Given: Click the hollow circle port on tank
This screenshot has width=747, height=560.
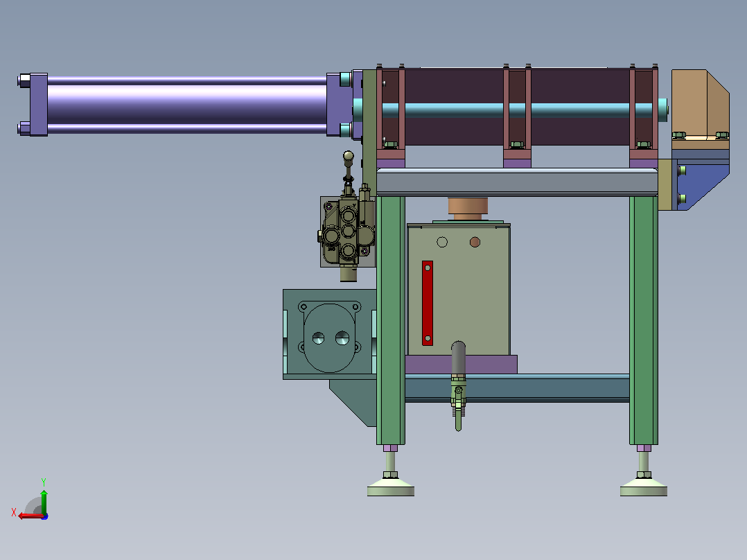Looking at the screenshot, I should (x=442, y=242).
